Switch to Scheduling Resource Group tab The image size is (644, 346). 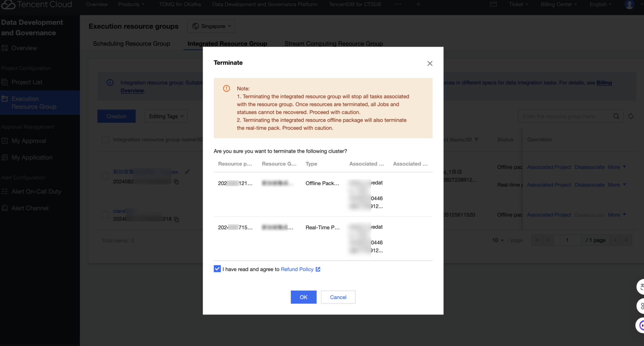pyautogui.click(x=132, y=43)
